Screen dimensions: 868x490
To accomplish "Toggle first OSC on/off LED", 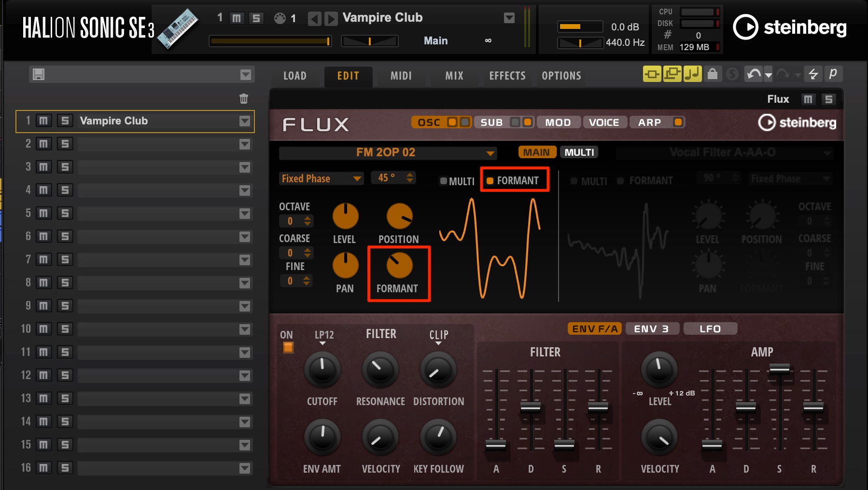I will [x=452, y=122].
